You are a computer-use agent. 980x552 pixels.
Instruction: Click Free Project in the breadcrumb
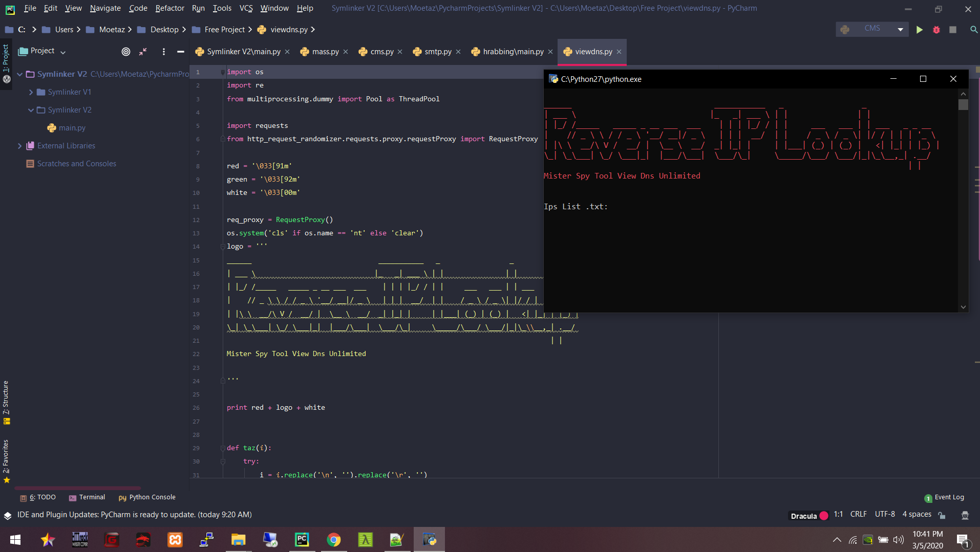coord(224,30)
